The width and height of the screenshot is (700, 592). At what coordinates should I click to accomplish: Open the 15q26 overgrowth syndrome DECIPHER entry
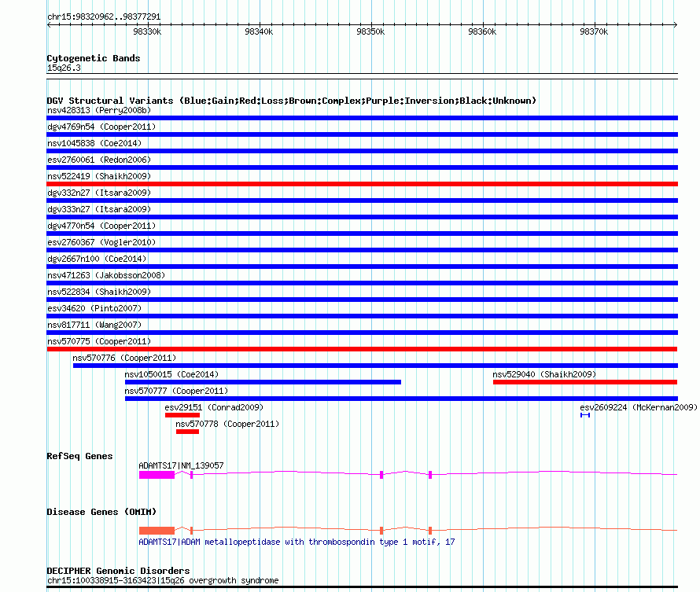pyautogui.click(x=162, y=581)
